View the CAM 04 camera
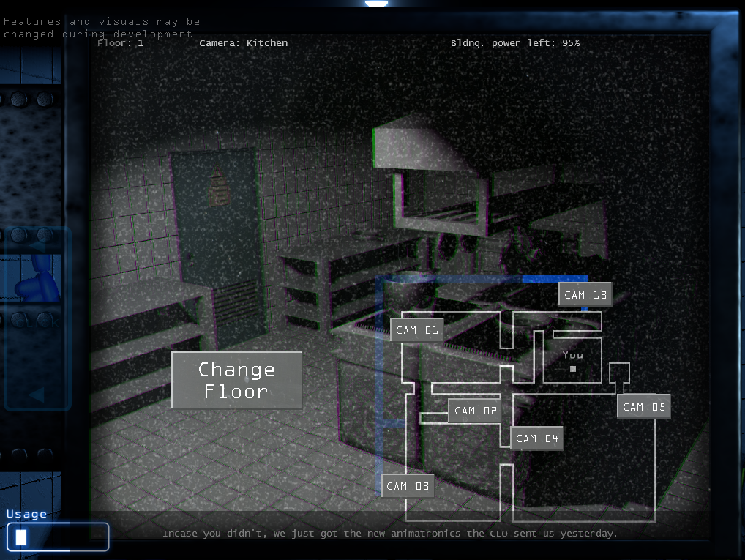 (x=536, y=438)
